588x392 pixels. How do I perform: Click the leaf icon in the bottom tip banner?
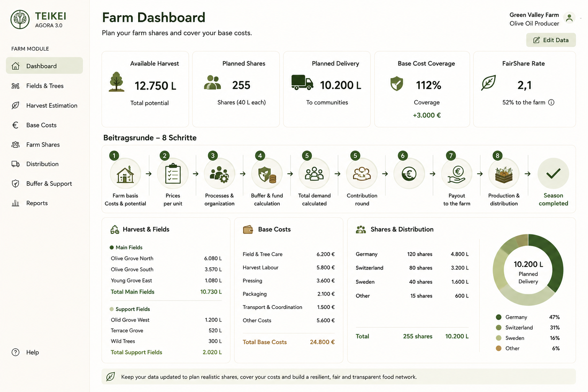(x=110, y=377)
